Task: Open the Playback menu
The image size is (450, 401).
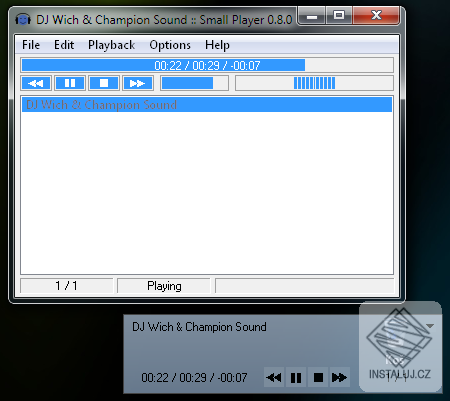Action: [x=111, y=45]
